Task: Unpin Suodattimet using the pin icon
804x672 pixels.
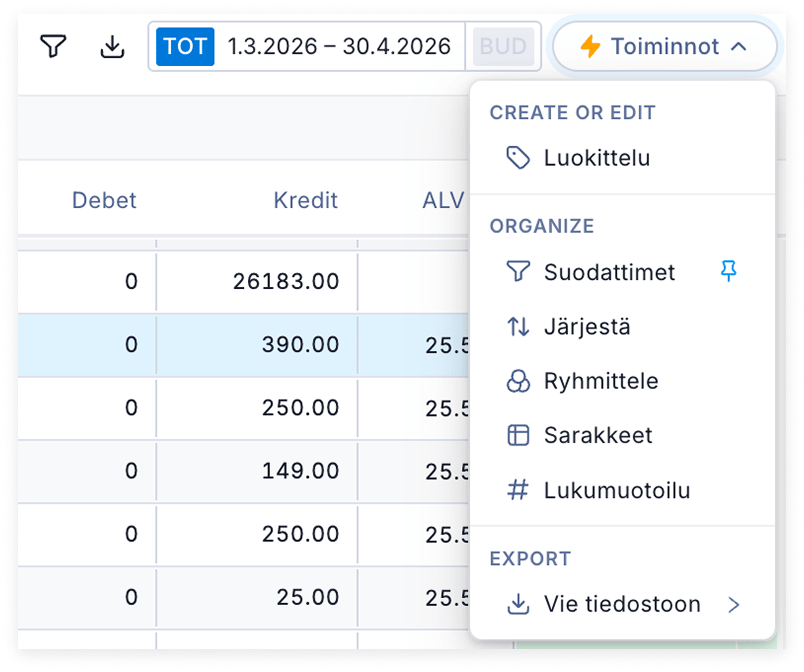Action: (729, 271)
